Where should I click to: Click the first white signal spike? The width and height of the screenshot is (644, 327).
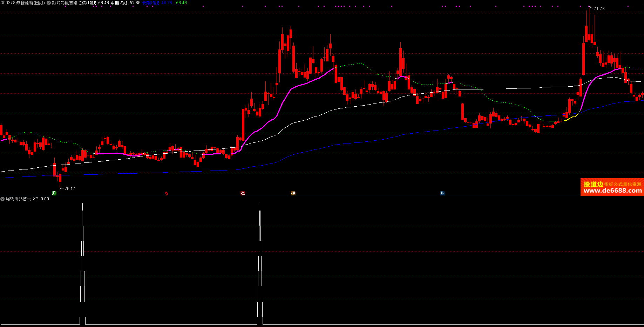[x=83, y=263]
